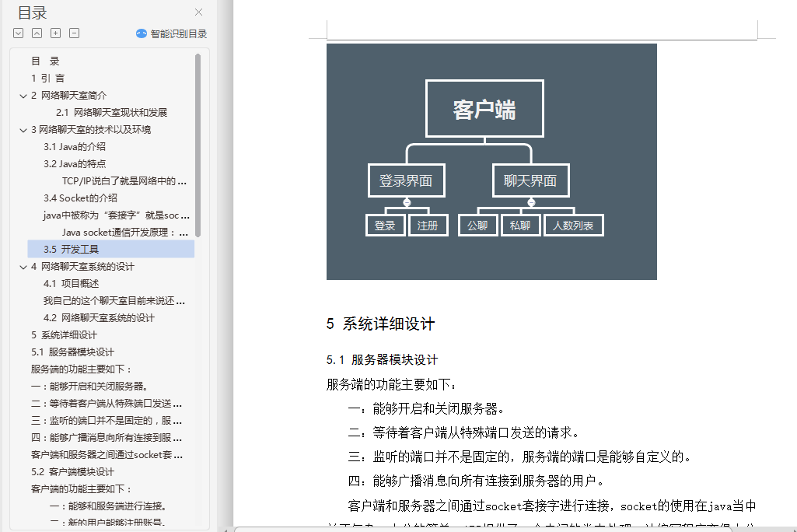The height and width of the screenshot is (532, 797).
Task: Select '2 网络聊天室简介' outline heading
Action: 68,95
